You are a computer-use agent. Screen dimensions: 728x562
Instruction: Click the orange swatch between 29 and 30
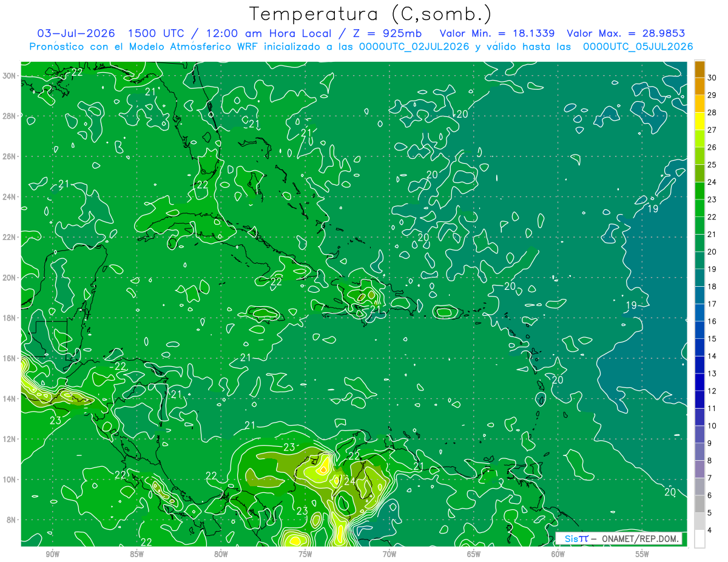[x=699, y=87]
